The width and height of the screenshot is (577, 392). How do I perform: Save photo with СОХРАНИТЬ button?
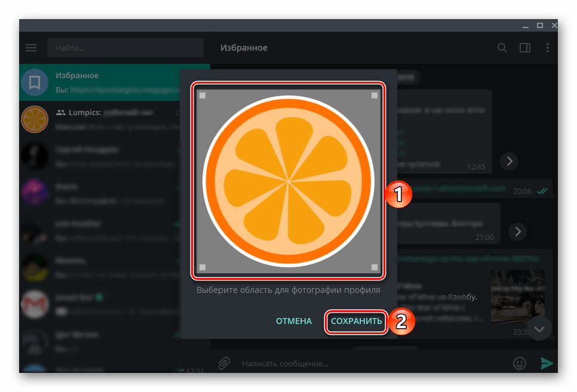[x=356, y=321]
